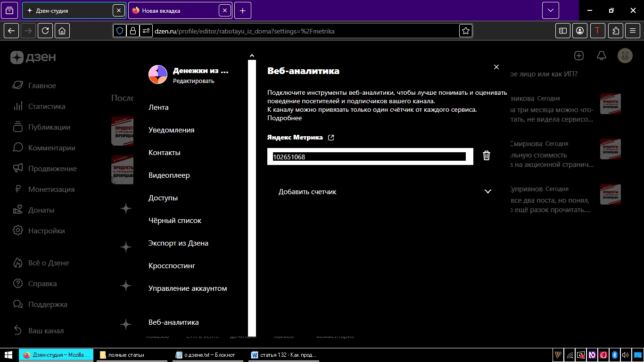Reload the page

click(45, 31)
